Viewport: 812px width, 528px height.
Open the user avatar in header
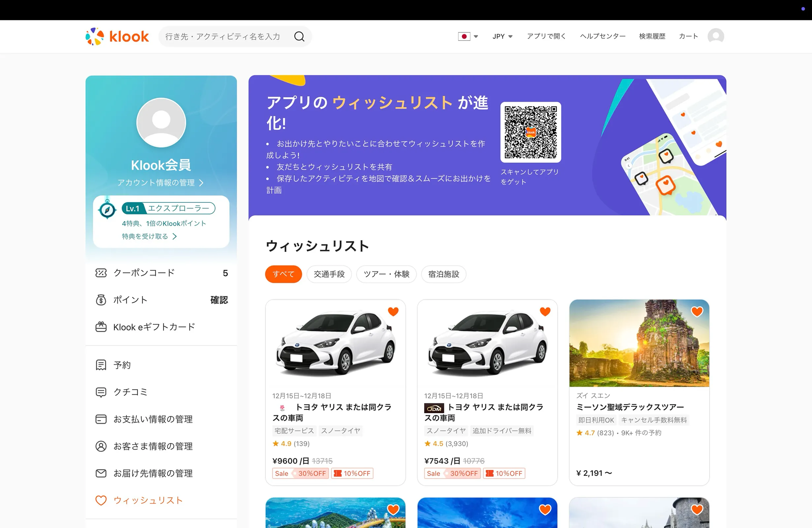(716, 36)
